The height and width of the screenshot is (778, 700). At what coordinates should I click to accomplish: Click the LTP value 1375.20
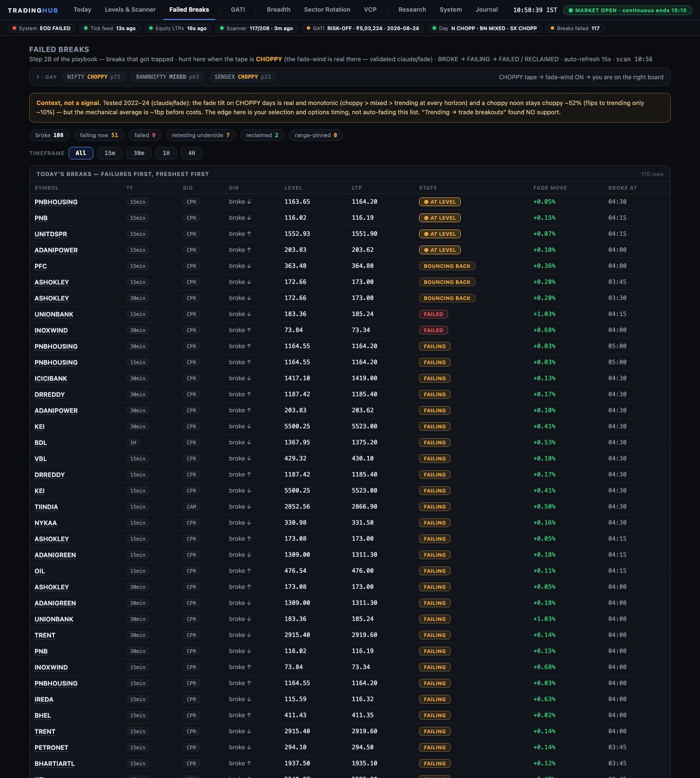pos(365,442)
